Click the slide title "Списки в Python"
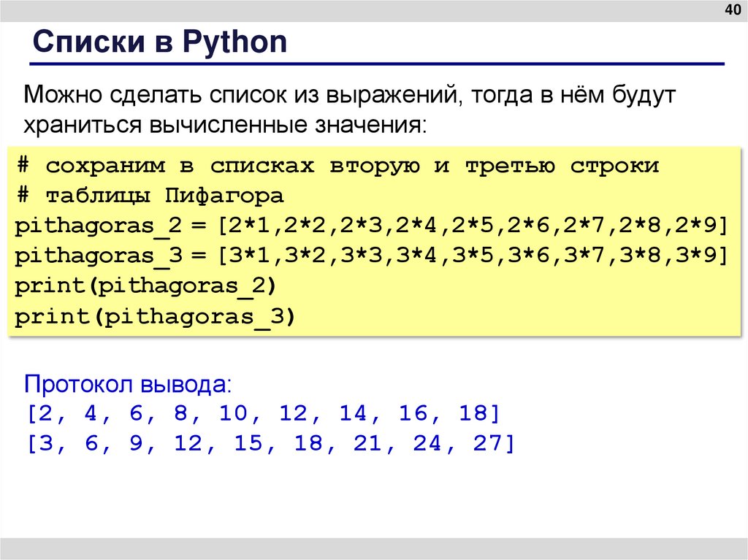The width and height of the screenshot is (748, 560). (x=159, y=42)
